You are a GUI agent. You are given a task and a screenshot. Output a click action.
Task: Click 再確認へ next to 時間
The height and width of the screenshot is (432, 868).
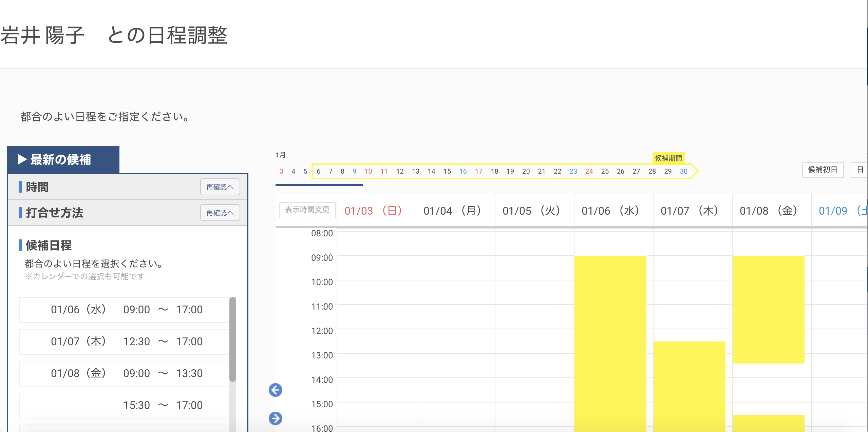coord(220,187)
